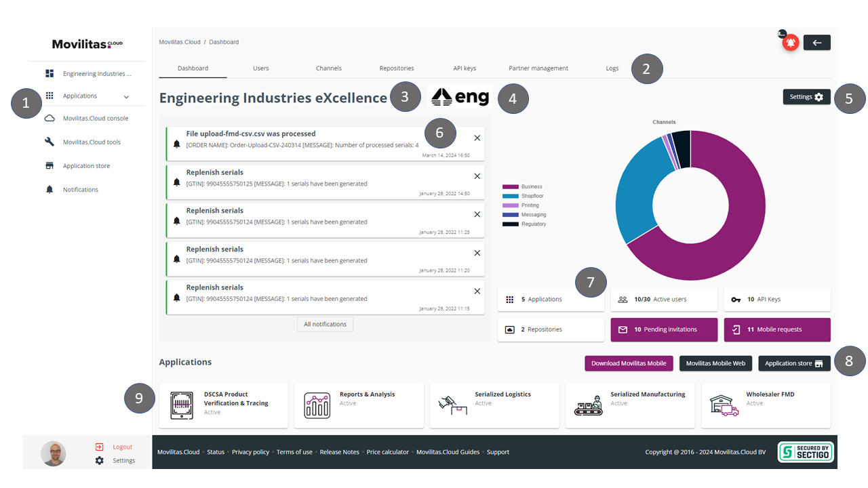Click the Messaging legend color swatch
The image size is (868, 488).
511,214
